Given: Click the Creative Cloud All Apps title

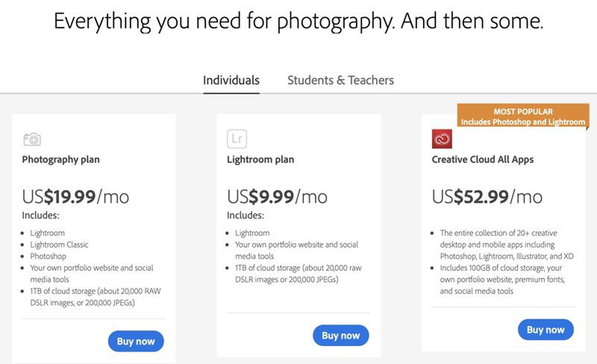Looking at the screenshot, I should tap(483, 159).
